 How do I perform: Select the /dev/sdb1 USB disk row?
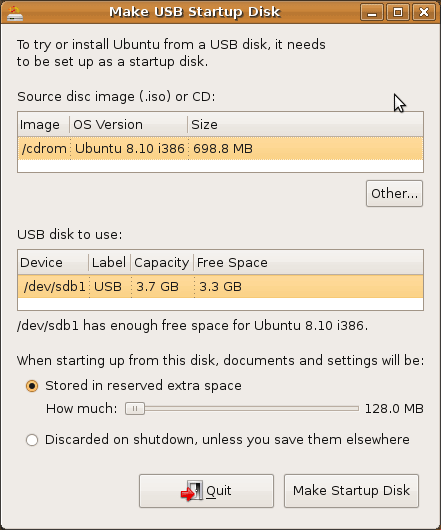[220, 287]
